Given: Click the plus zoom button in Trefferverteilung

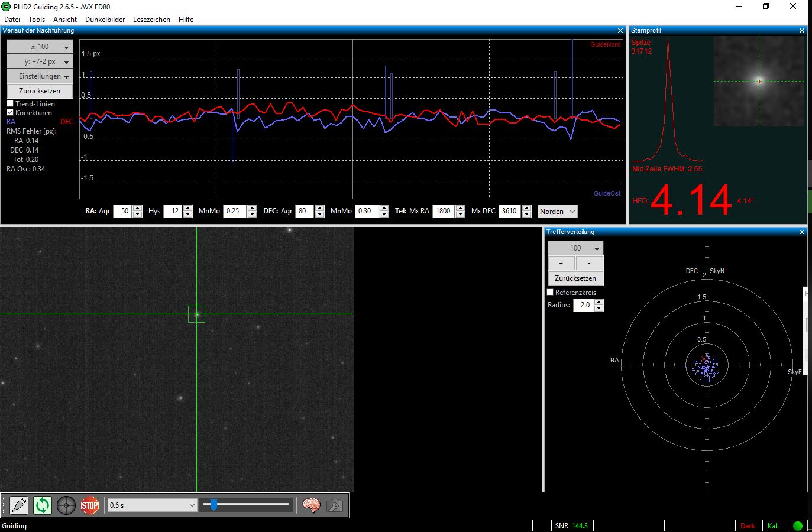Looking at the screenshot, I should pyautogui.click(x=561, y=263).
